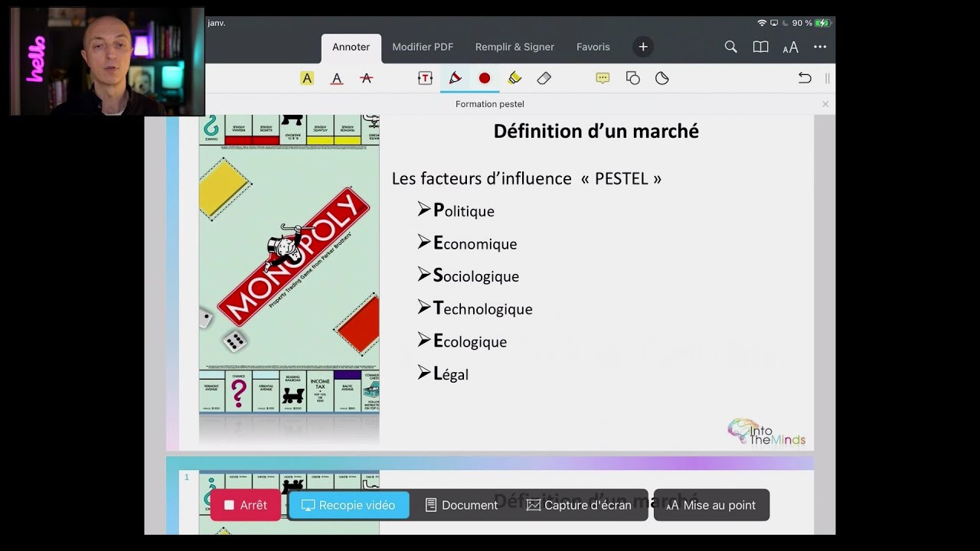This screenshot has height=551, width=980.
Task: Click the Sociologique bullet
Action: (x=469, y=275)
